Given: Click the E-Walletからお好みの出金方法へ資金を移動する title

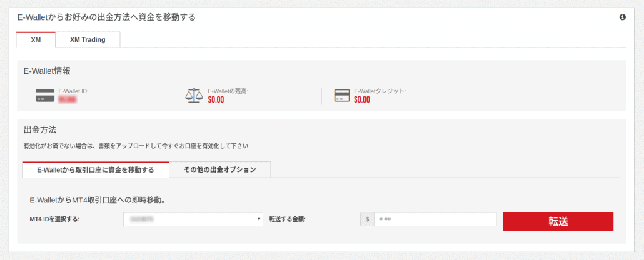Looking at the screenshot, I should pyautogui.click(x=106, y=17).
